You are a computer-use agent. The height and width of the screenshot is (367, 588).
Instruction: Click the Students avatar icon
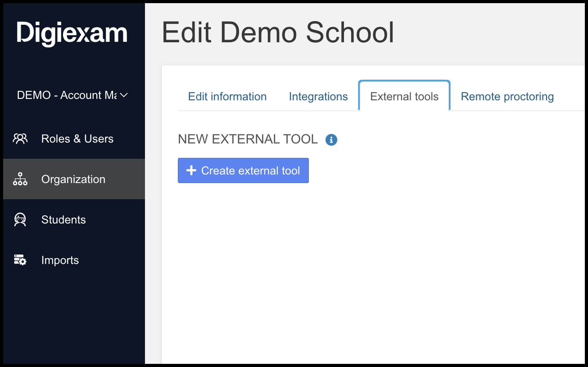click(20, 219)
